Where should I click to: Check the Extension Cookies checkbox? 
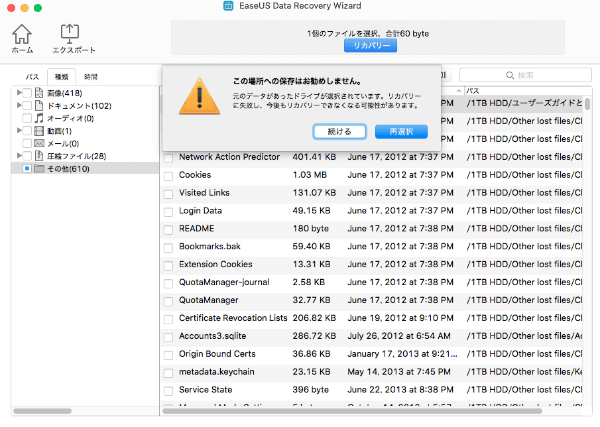click(168, 266)
